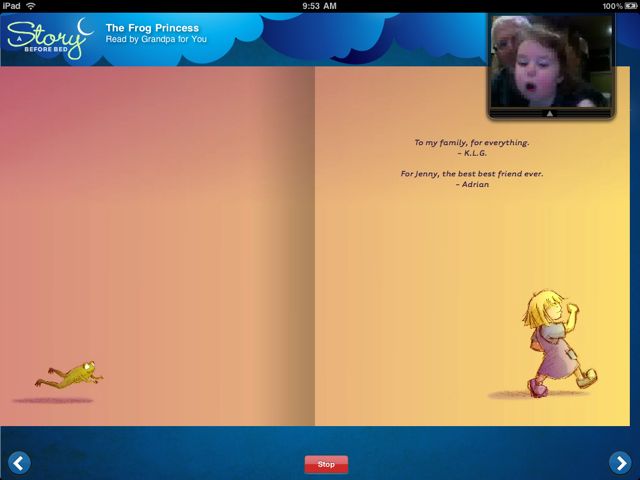Screen dimensions: 640x480
Task: Go to the next page arrow
Action: [x=620, y=463]
